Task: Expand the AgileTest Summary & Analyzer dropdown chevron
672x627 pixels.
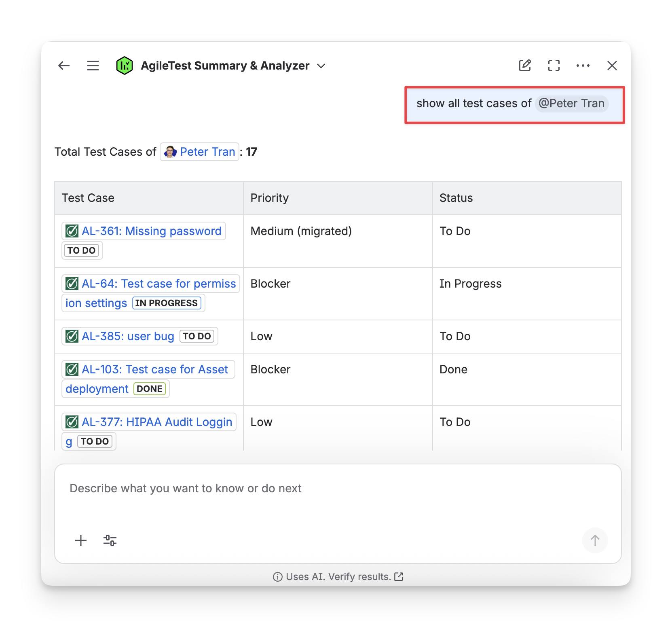Action: coord(321,66)
